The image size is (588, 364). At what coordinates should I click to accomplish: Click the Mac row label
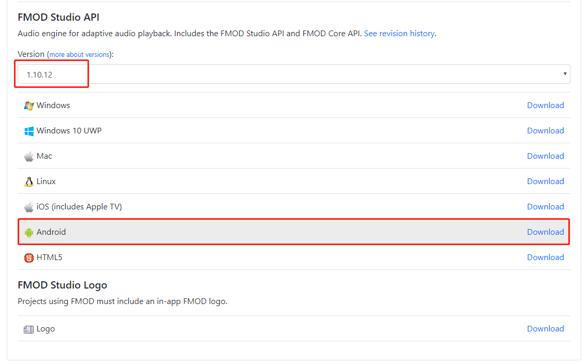(44, 156)
